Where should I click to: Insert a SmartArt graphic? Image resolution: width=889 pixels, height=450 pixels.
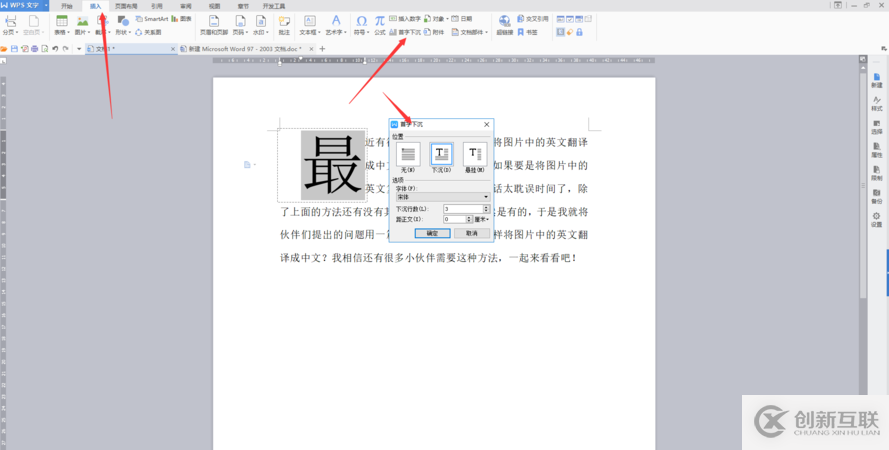[151, 19]
